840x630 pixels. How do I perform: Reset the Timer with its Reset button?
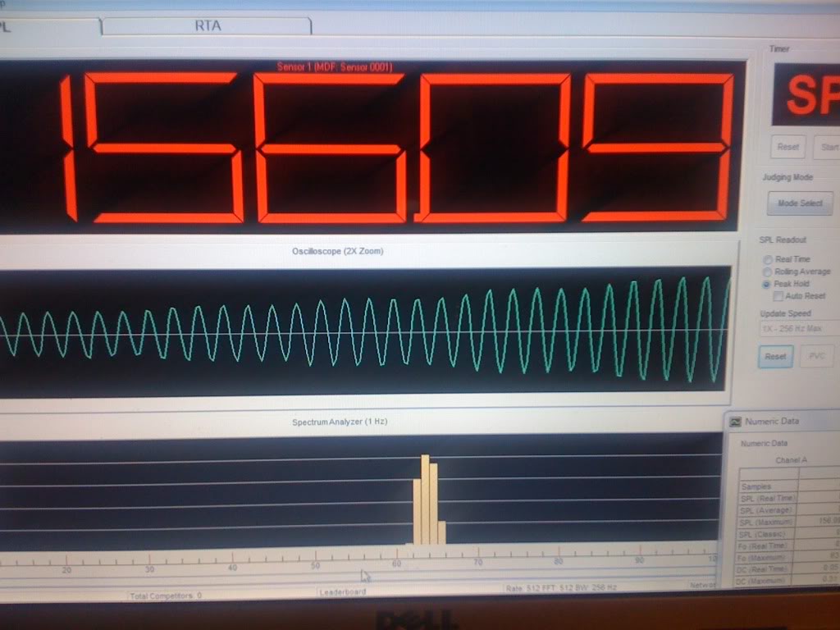tap(787, 147)
